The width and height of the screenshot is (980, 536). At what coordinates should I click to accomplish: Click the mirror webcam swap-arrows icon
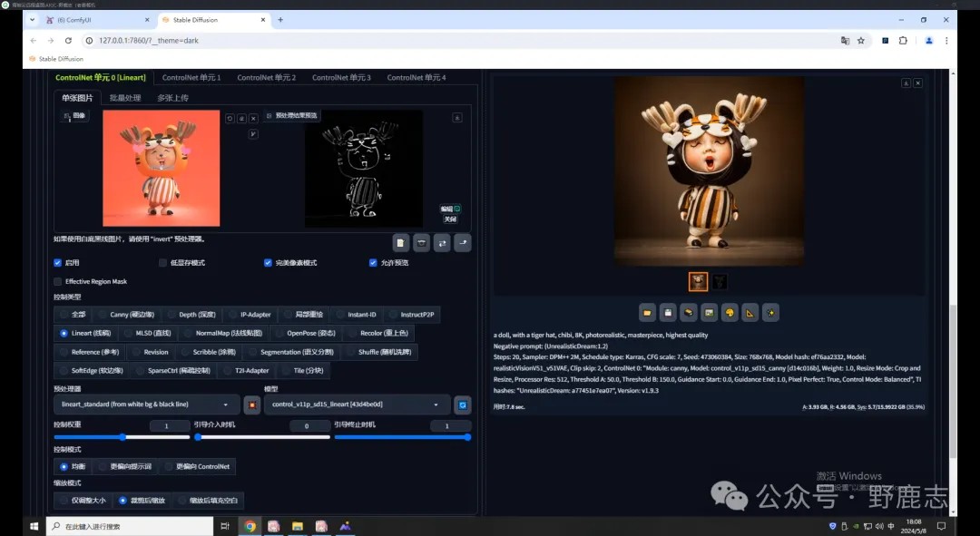click(x=443, y=243)
